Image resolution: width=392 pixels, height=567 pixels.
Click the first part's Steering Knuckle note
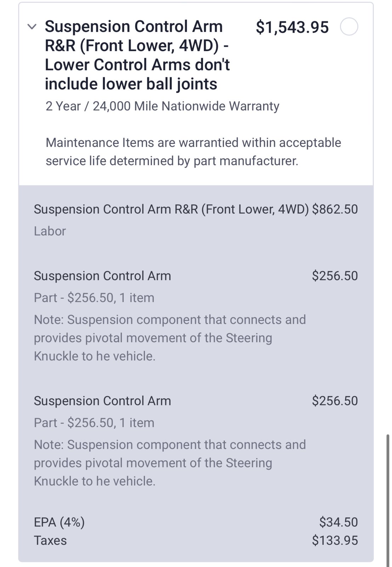tap(170, 338)
